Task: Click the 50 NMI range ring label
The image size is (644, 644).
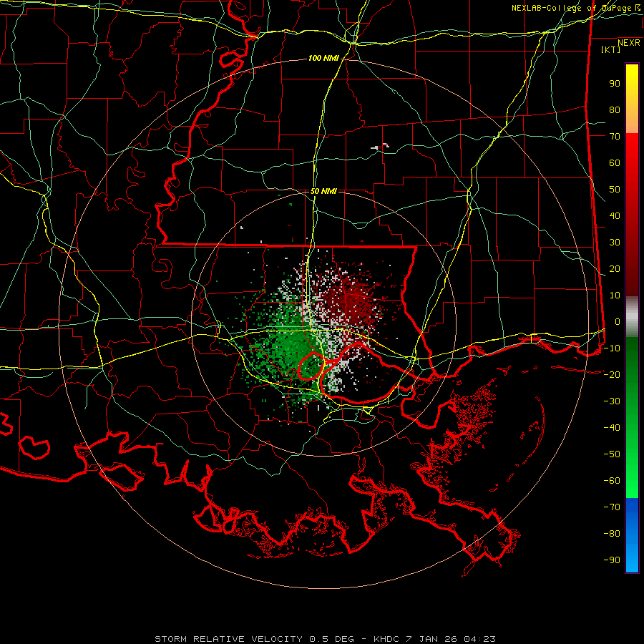Action: tap(323, 191)
